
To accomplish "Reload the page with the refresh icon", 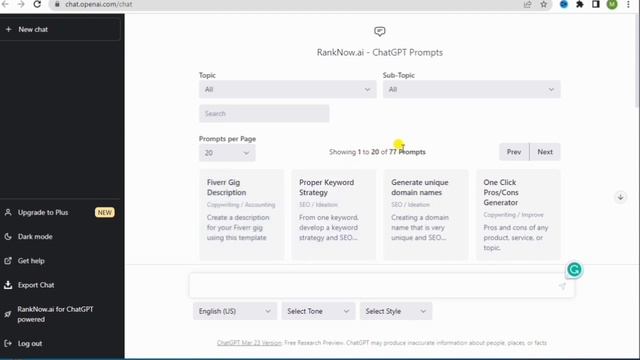I will (x=37, y=4).
